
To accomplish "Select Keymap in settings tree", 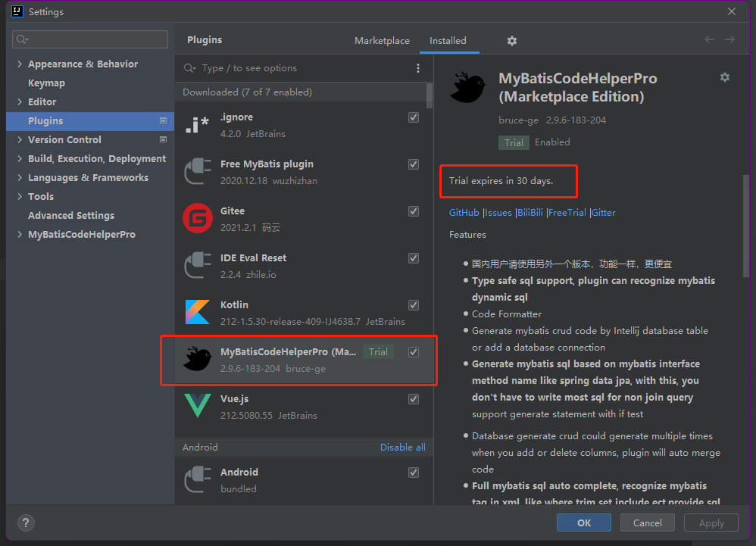I will 46,83.
